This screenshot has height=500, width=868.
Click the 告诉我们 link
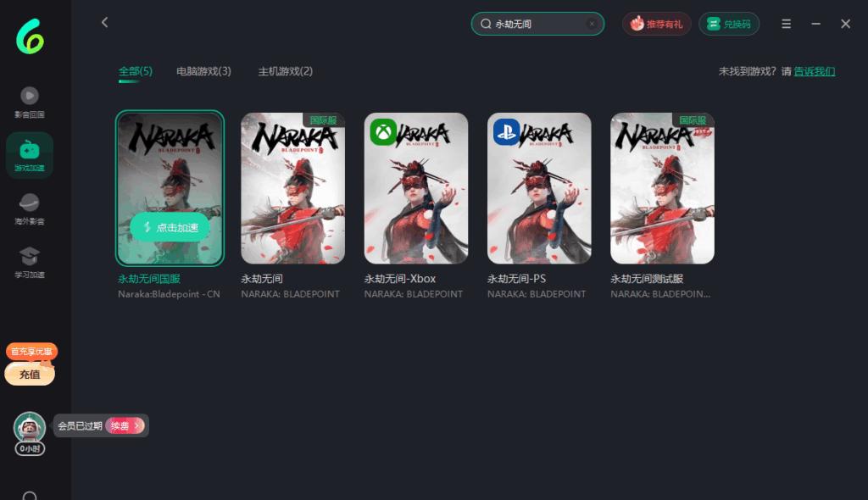tap(815, 71)
